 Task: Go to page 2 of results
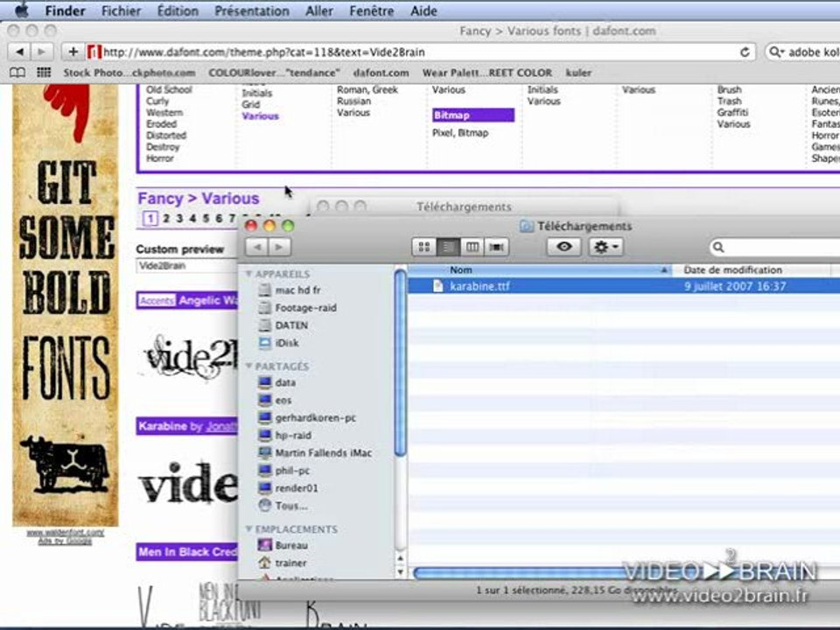point(166,219)
